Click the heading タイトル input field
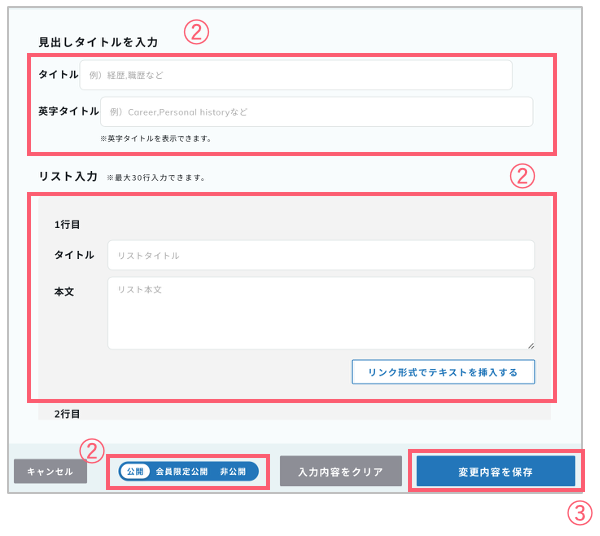The height and width of the screenshot is (536, 600). [x=296, y=75]
